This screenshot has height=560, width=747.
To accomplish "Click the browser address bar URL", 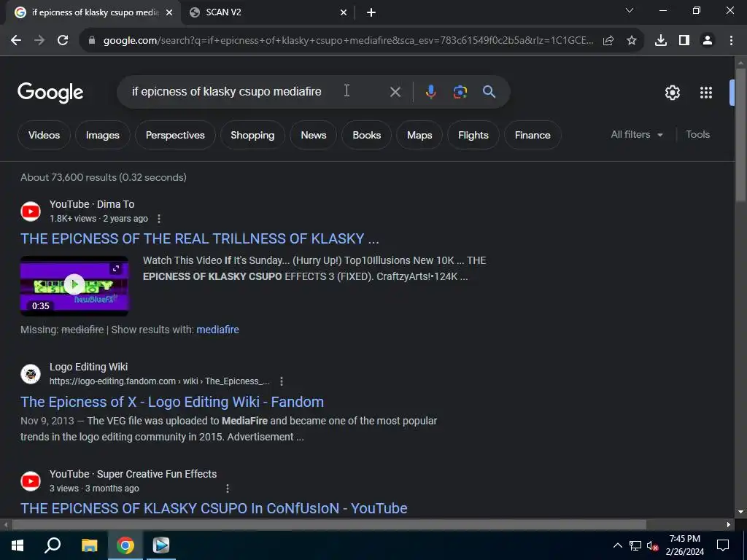I will (x=348, y=41).
